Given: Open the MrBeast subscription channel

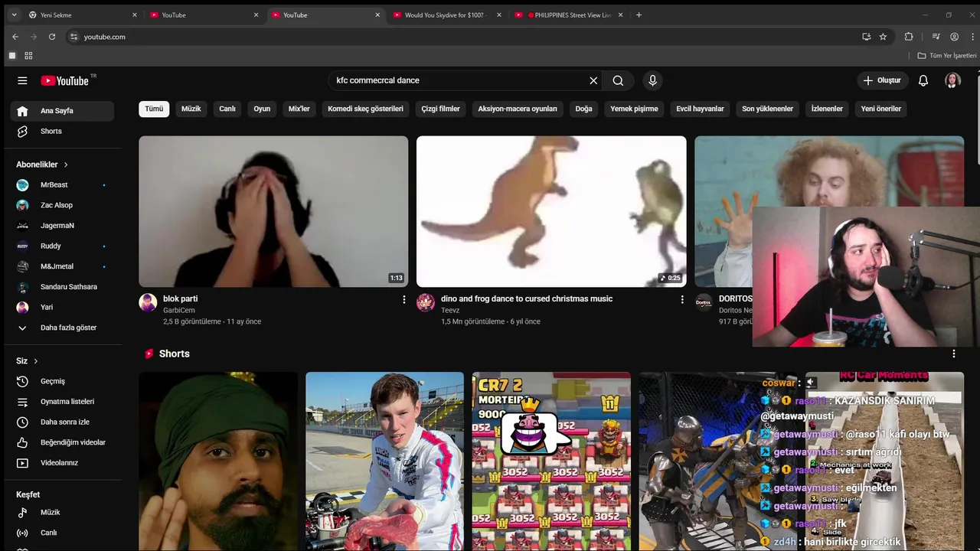Looking at the screenshot, I should [62, 185].
